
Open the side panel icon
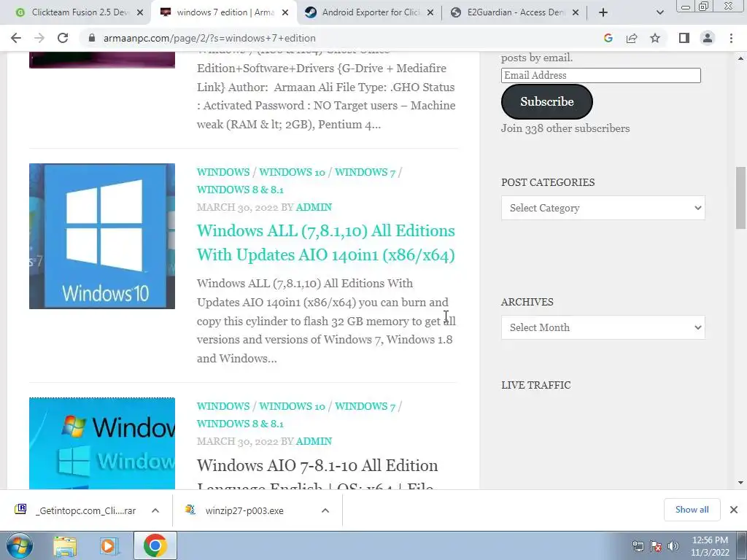(x=684, y=38)
